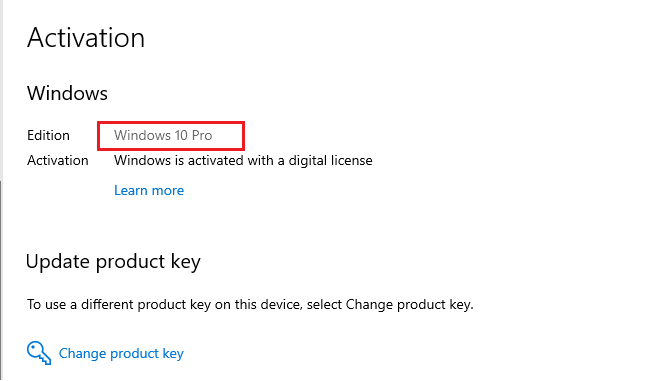
Task: Click 'select Change product key' within the description sentence
Action: pos(390,304)
